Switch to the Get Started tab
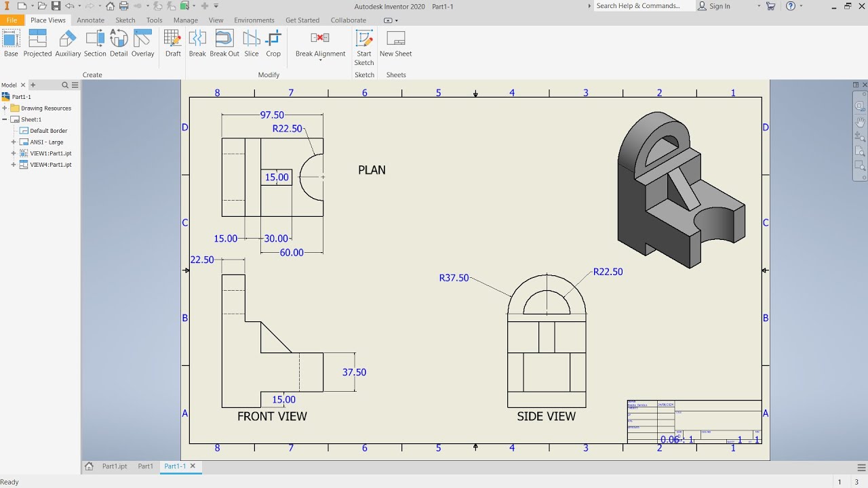 (302, 20)
